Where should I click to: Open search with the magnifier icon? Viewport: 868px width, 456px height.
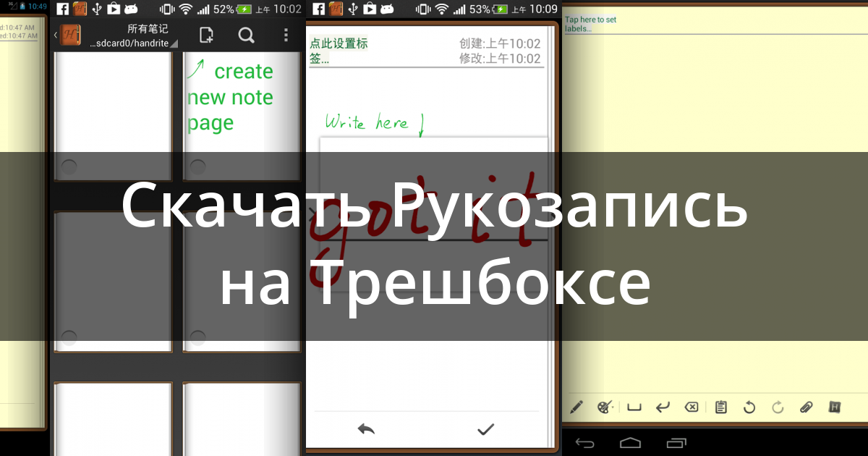pyautogui.click(x=246, y=35)
